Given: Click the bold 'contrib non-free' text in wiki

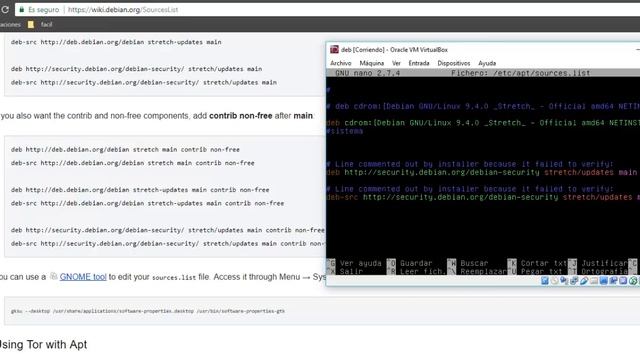Looking at the screenshot, I should 240,116.
